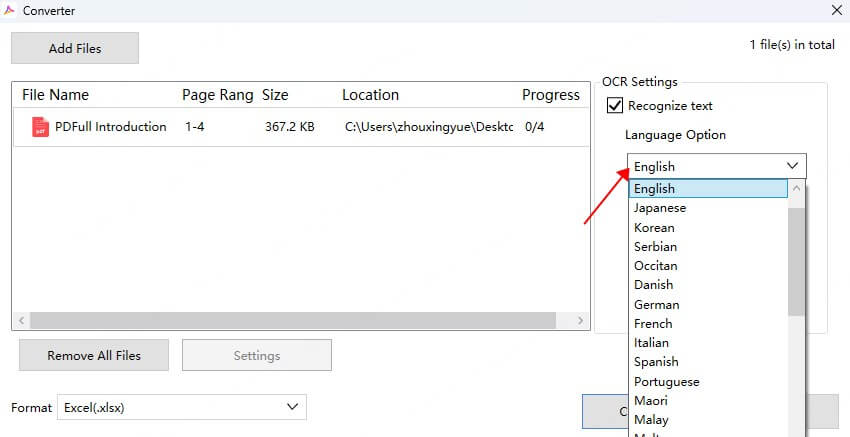This screenshot has width=850, height=437.
Task: Click the language list scrollbar thumb
Action: pyautogui.click(x=796, y=260)
